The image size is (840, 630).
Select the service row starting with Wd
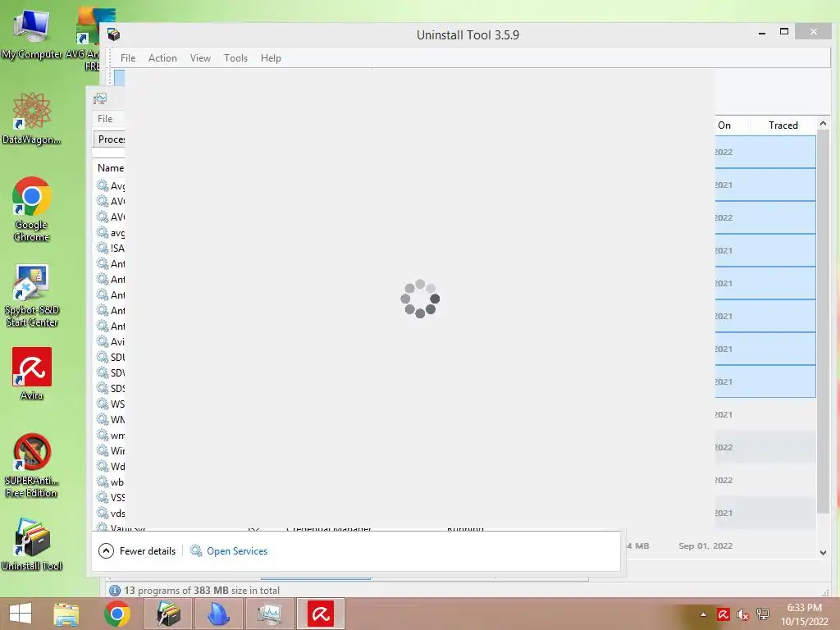click(x=110, y=466)
